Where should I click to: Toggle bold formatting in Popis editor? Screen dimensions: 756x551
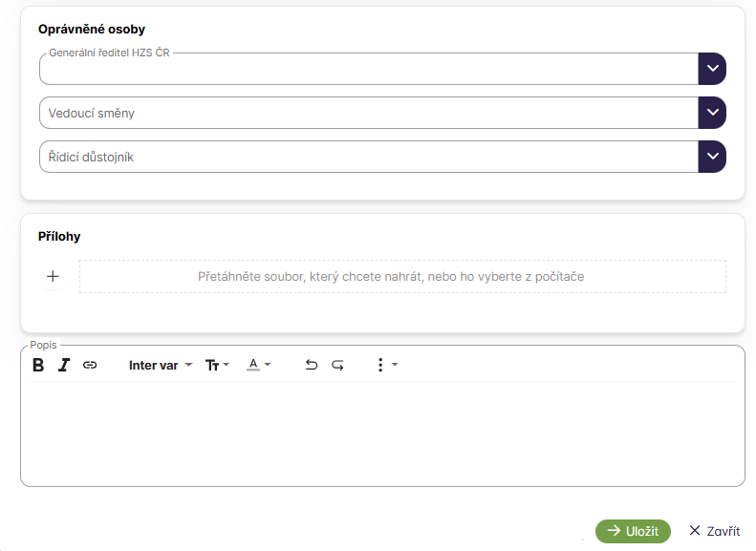38,365
